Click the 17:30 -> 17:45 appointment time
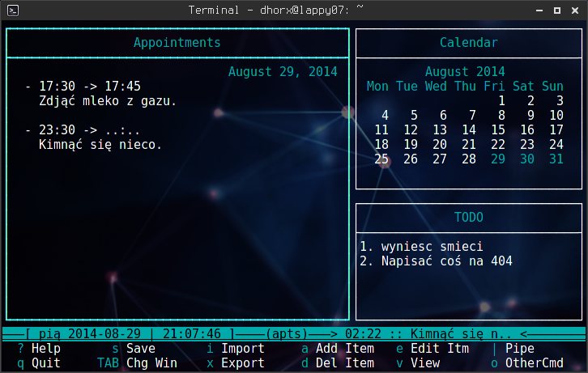The image size is (588, 373). click(90, 87)
